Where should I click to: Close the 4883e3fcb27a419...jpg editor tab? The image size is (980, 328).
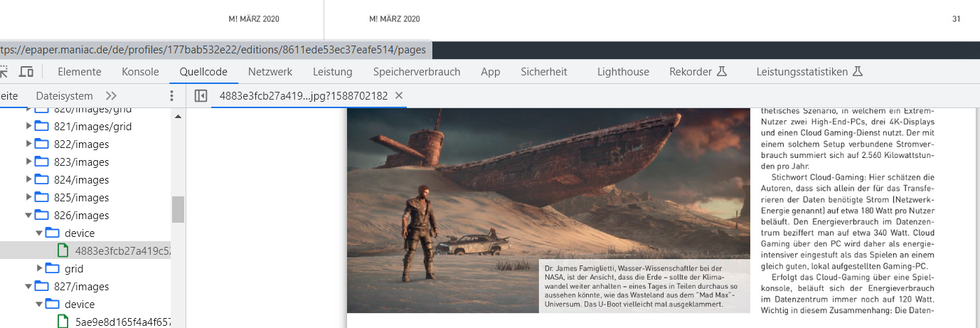(x=399, y=95)
